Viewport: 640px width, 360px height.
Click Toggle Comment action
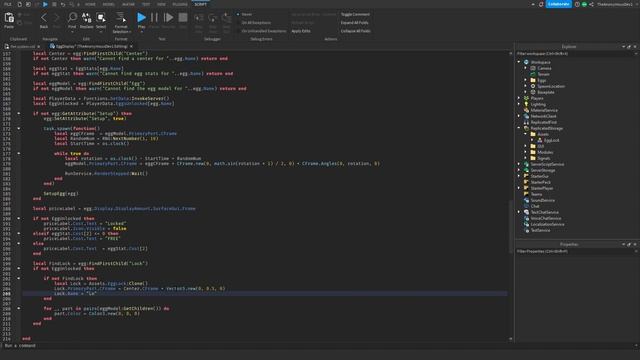355,14
